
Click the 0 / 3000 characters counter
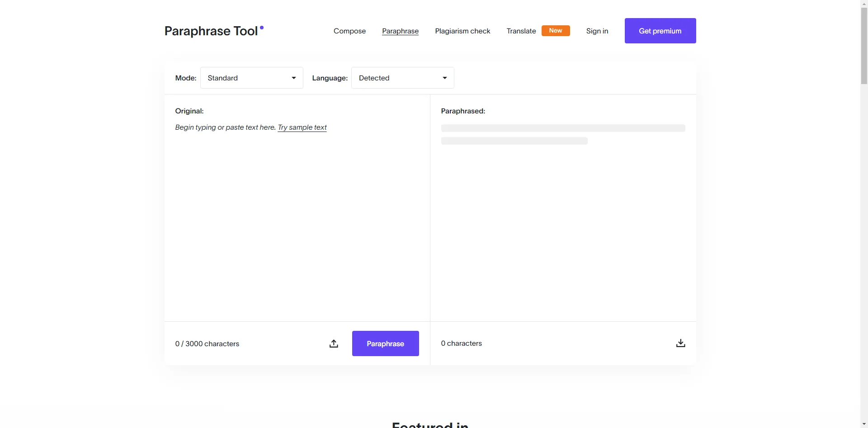[x=207, y=344]
